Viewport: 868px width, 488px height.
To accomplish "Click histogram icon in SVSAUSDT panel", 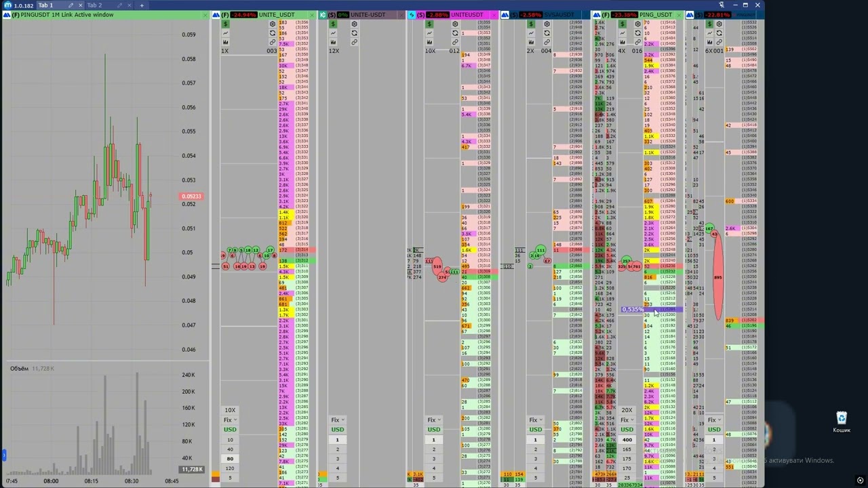I will 530,42.
